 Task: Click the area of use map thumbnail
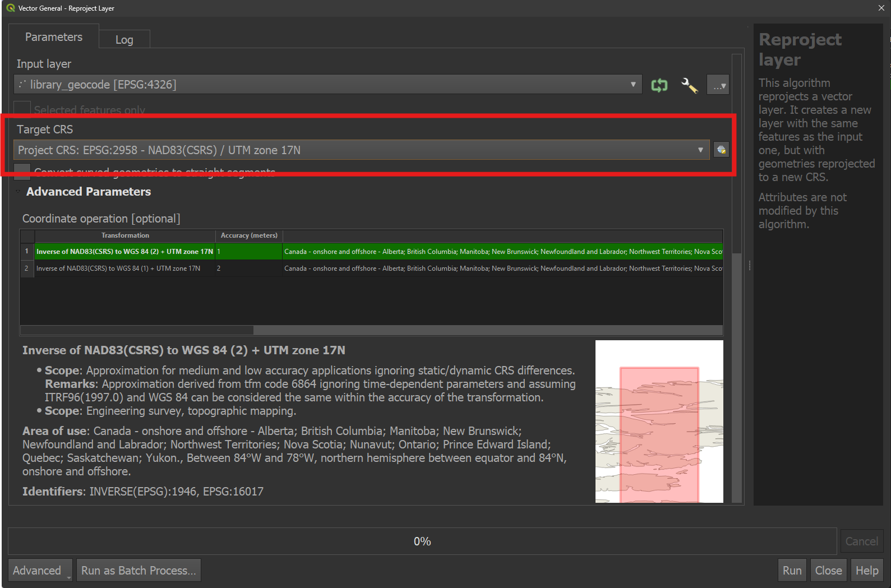point(659,422)
